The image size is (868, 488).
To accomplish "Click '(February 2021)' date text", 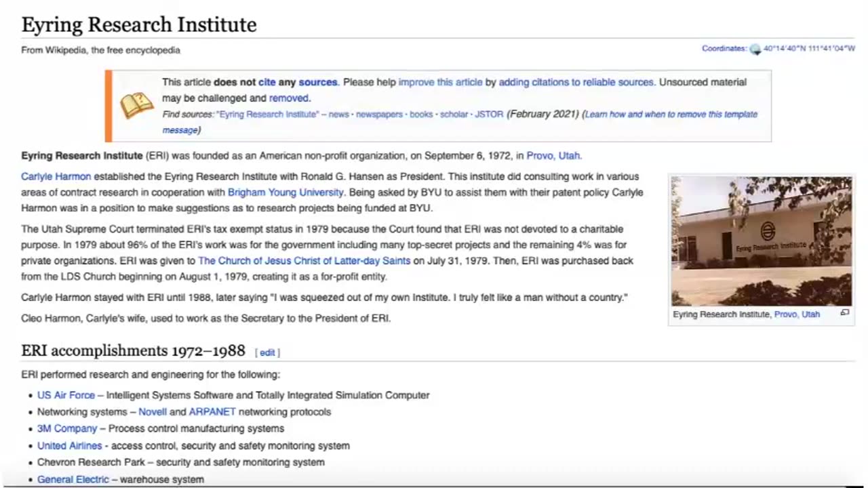I will pos(542,115).
